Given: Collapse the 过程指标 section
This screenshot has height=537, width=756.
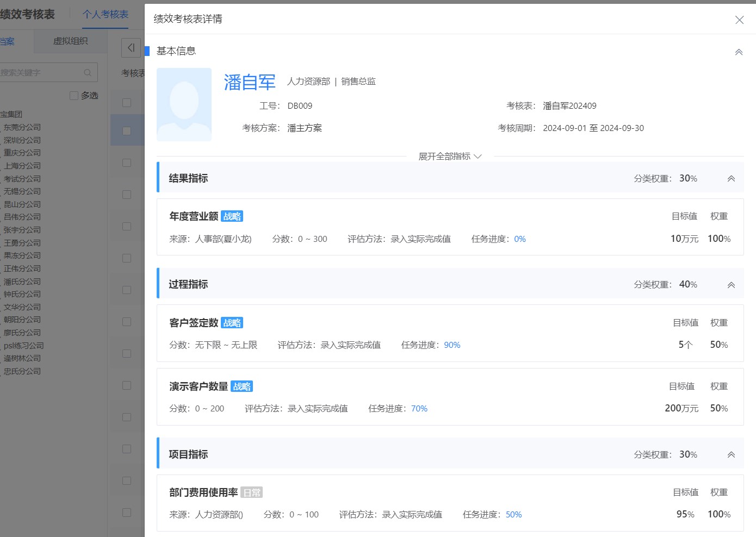Looking at the screenshot, I should (x=731, y=284).
